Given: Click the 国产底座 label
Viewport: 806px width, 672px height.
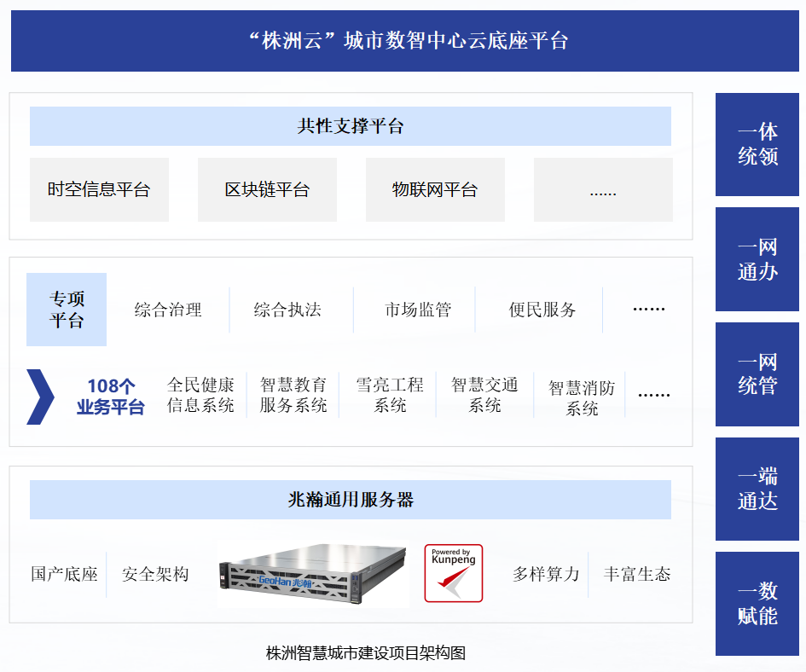Looking at the screenshot, I should tap(64, 574).
